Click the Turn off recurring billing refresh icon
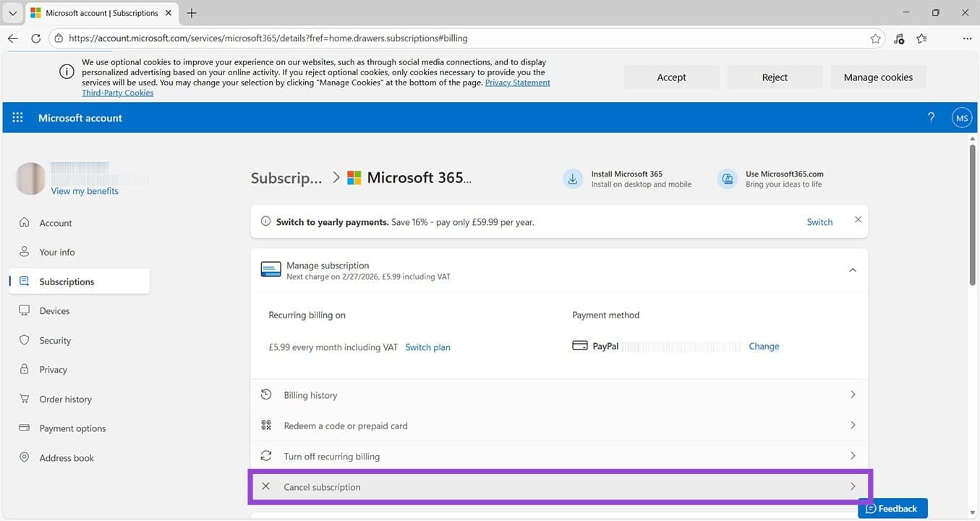The image size is (980, 521). point(265,456)
